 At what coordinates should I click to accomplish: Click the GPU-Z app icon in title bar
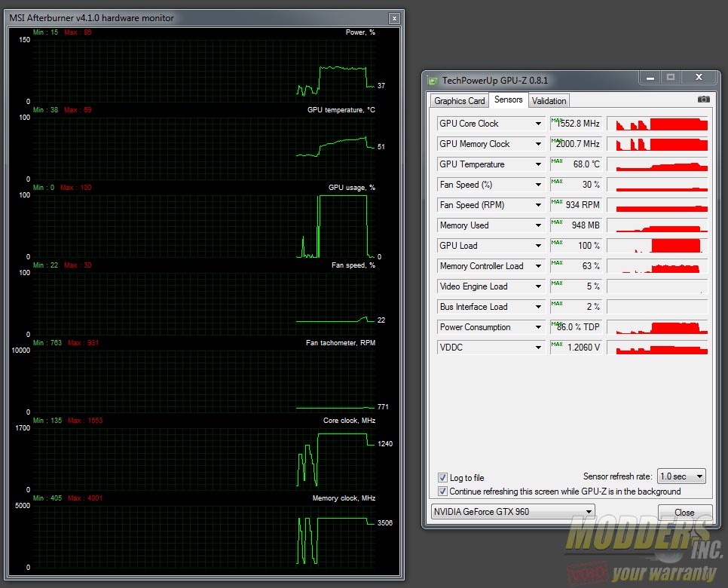tap(433, 81)
